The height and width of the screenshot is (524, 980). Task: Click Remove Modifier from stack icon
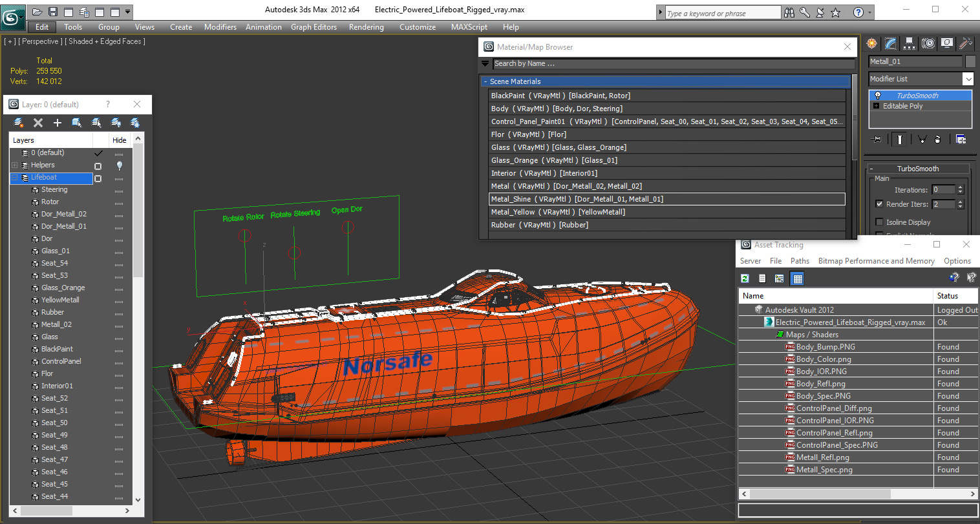tap(938, 139)
